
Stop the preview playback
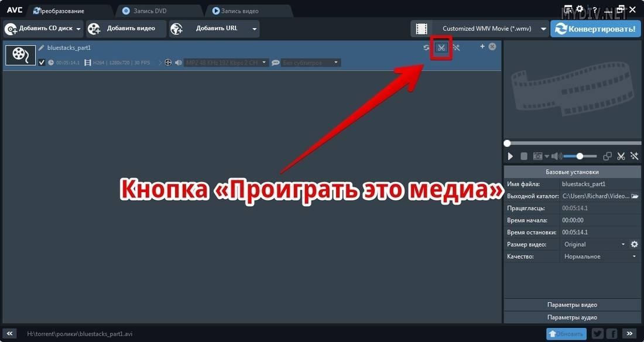tap(523, 156)
